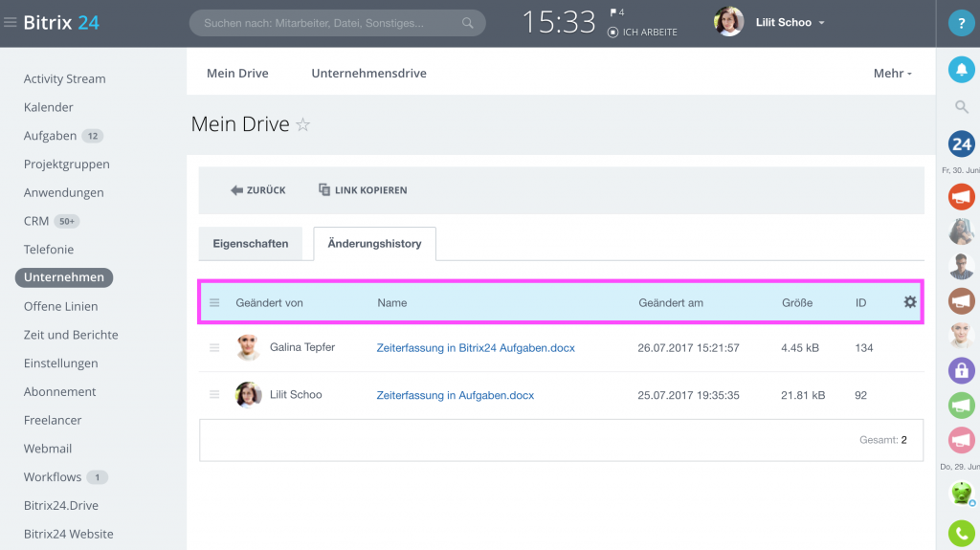
Task: Open Abonnement in left menu
Action: pos(60,392)
